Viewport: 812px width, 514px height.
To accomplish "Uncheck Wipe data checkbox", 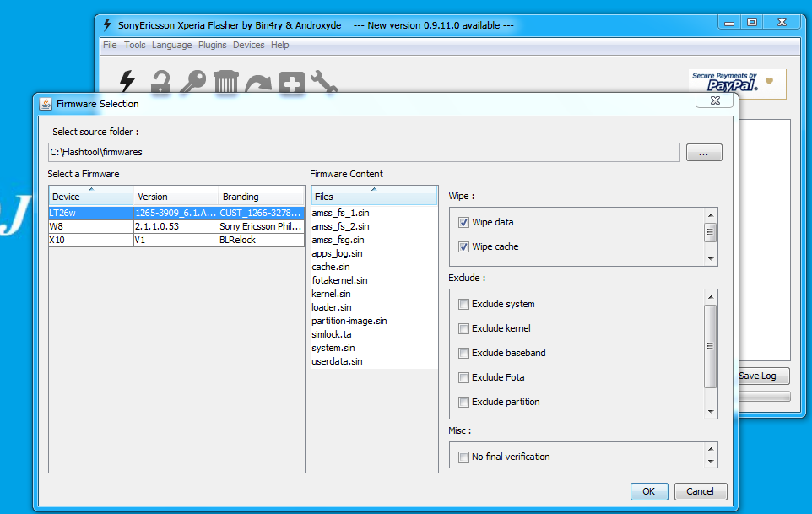I will click(463, 223).
